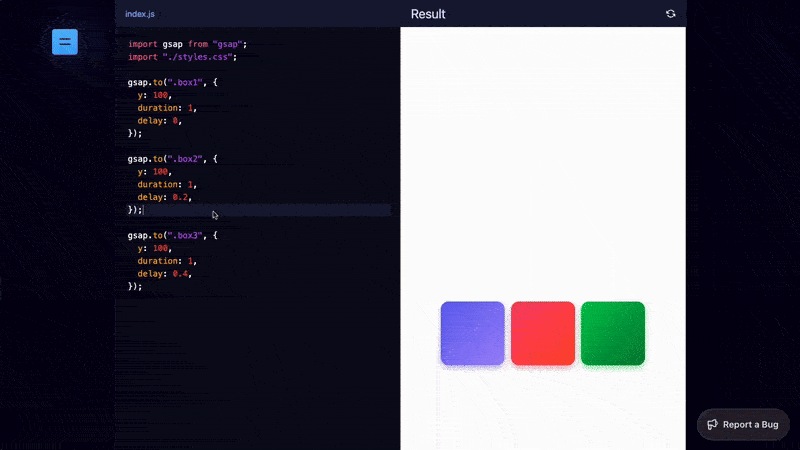Click the red gradient box
800x450 pixels.
543,333
